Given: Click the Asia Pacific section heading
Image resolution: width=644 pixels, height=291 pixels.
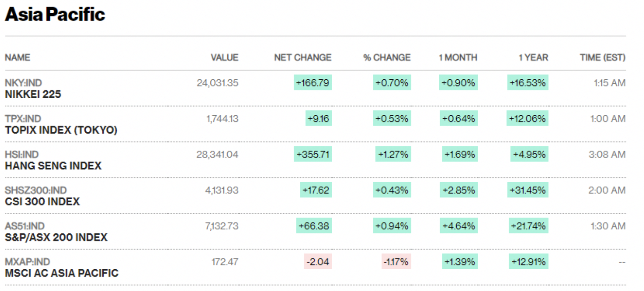Looking at the screenshot, I should (x=55, y=15).
